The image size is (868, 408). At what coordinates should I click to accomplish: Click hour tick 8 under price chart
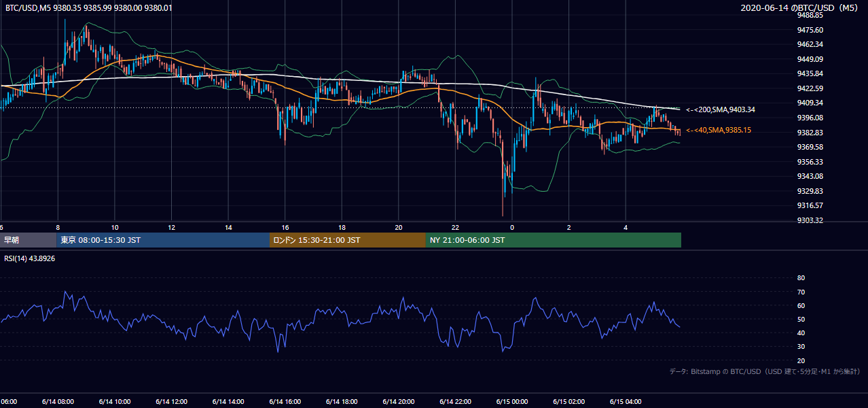click(58, 228)
